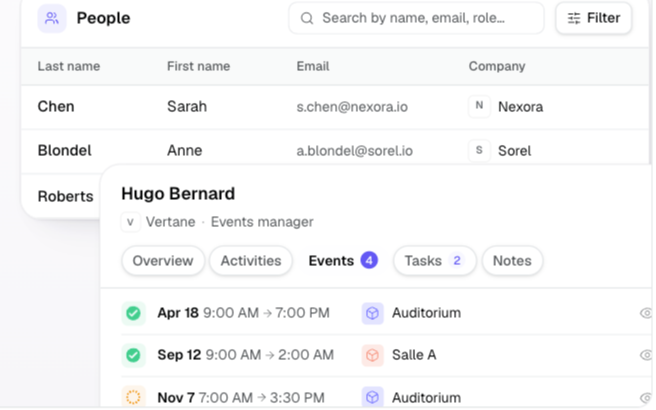This screenshot has height=410, width=656.
Task: Sort by the Company column header
Action: click(x=497, y=66)
